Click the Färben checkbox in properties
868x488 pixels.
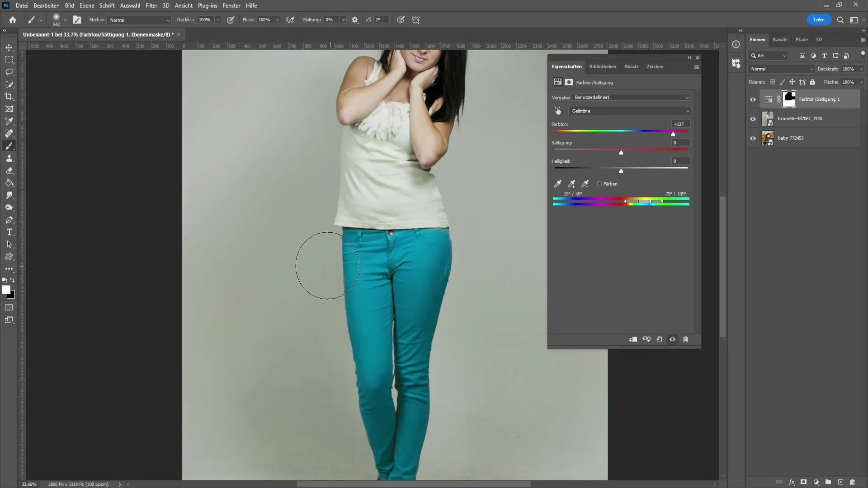point(600,183)
